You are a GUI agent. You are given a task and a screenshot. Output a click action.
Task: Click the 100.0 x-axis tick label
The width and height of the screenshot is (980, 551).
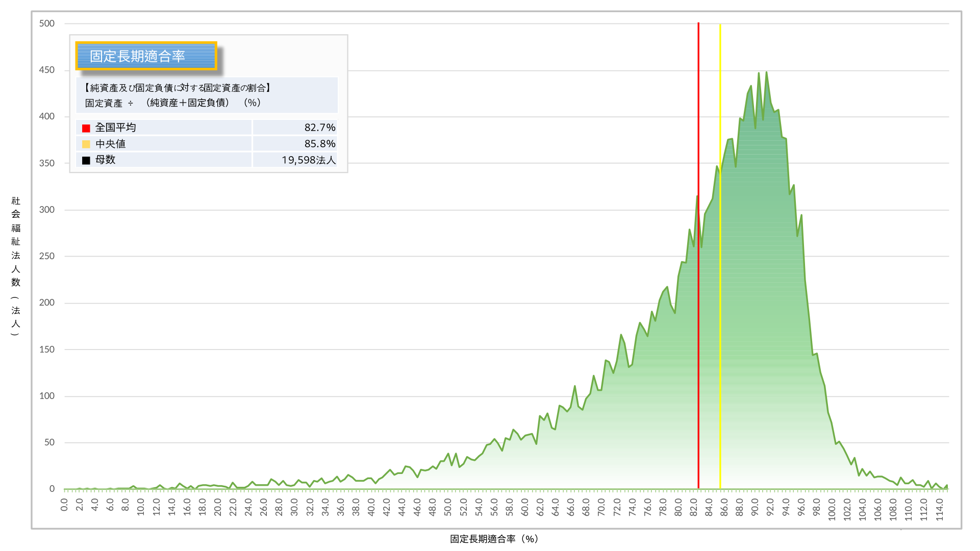point(832,509)
